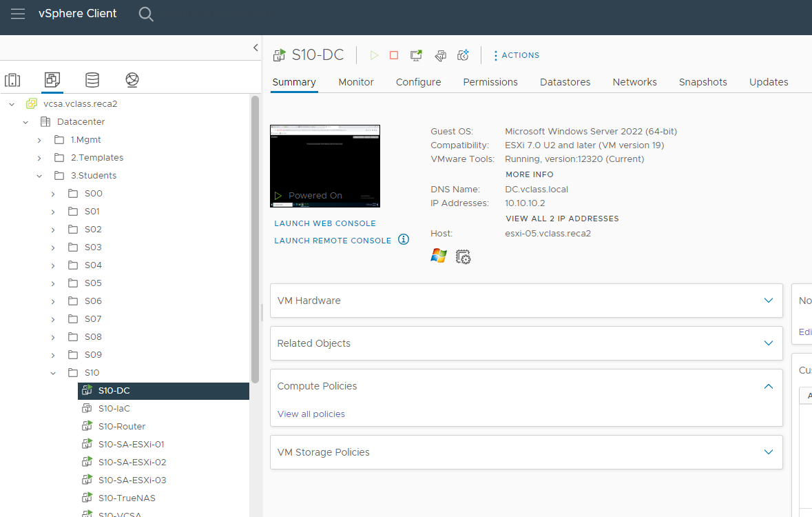Click the S10-Router VM icon
Image resolution: width=812 pixels, height=517 pixels.
pos(87,426)
